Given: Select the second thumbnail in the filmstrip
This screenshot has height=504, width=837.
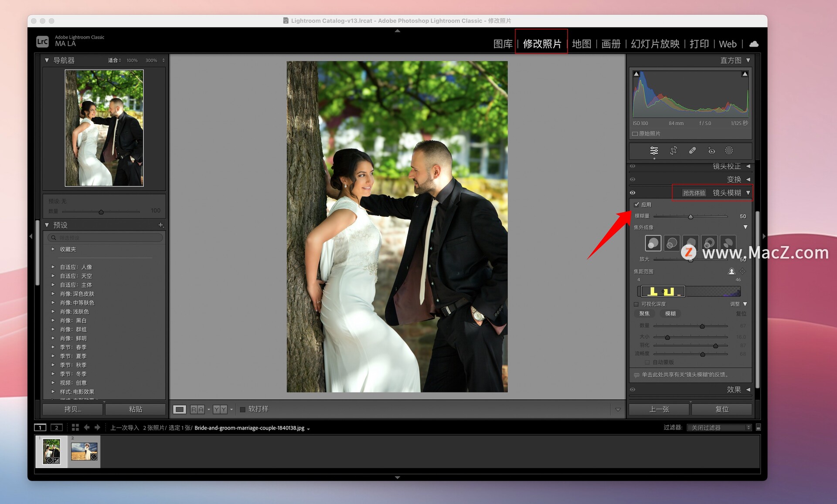Looking at the screenshot, I should coord(85,451).
